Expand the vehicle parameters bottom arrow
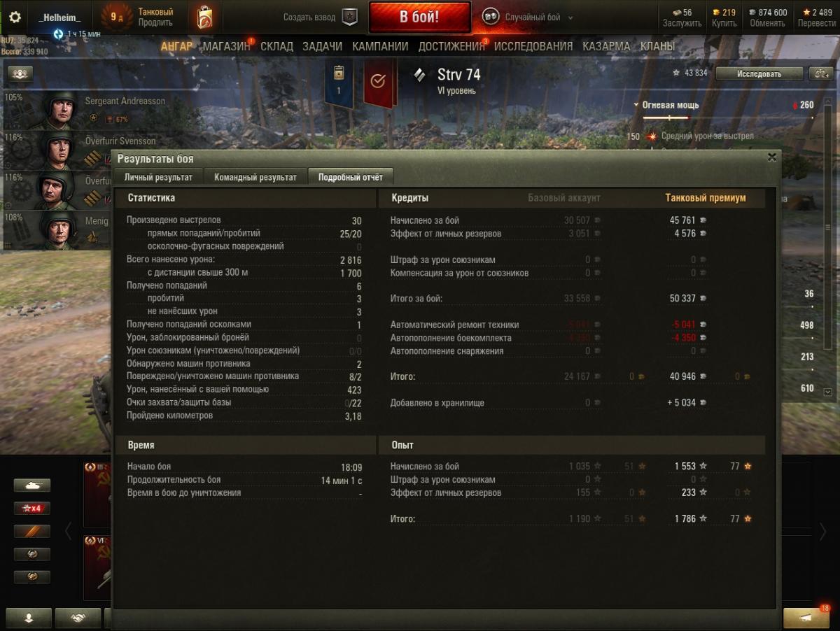 tap(828, 392)
